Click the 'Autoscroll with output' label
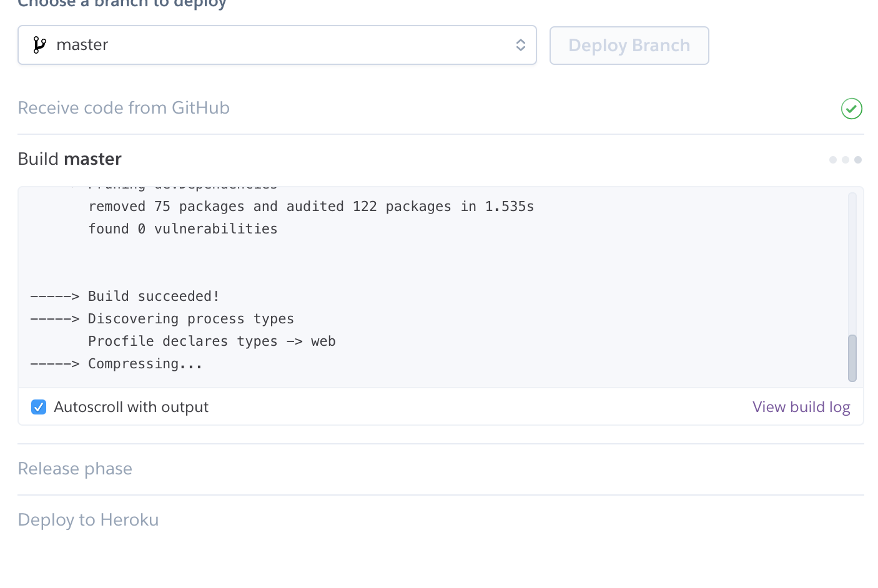The image size is (878, 588). click(x=131, y=407)
